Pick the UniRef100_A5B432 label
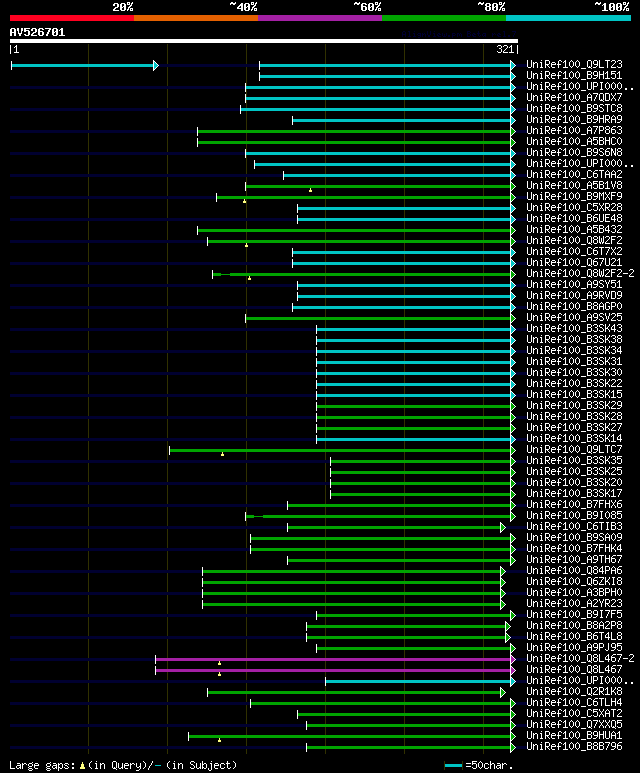 (x=574, y=229)
